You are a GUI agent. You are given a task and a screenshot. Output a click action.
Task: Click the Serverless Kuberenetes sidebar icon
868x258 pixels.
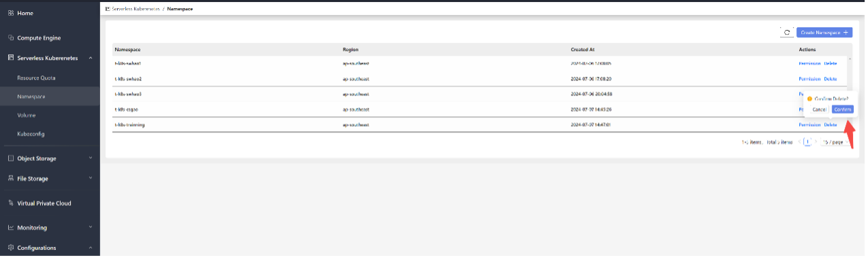(x=11, y=58)
